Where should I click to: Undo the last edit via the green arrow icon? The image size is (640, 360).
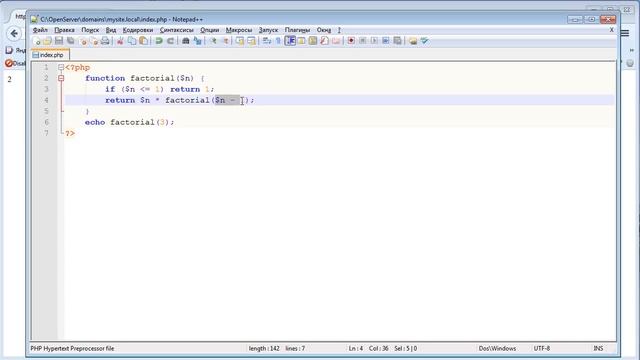click(159, 41)
